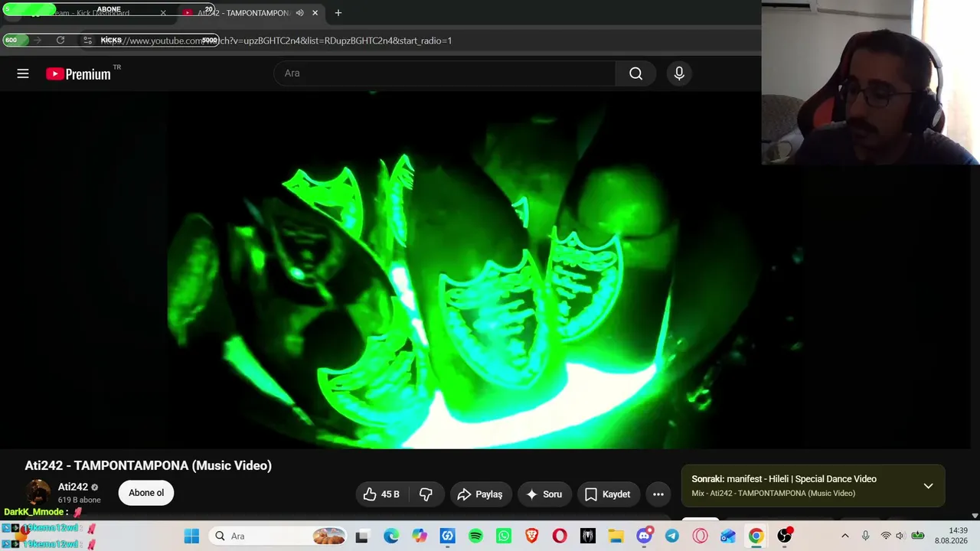Select the Ati242 TAMPONTAMPONA browser tab
The height and width of the screenshot is (551, 980).
pos(243,13)
